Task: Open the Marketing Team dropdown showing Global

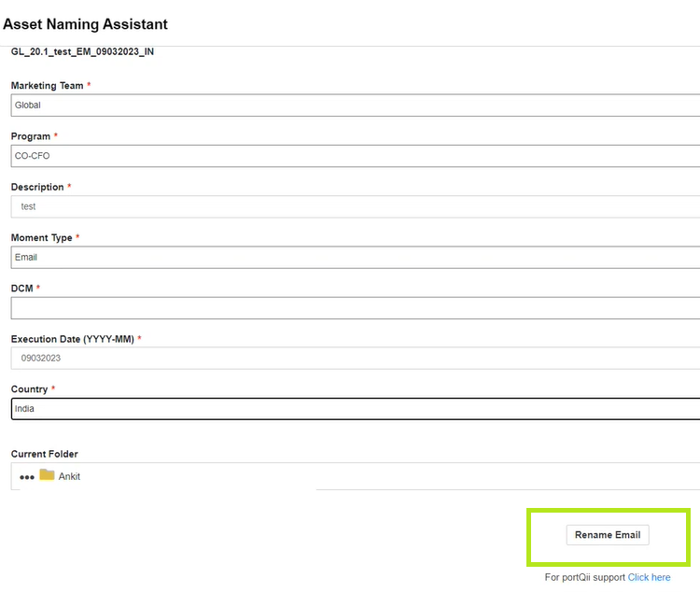Action: coord(356,105)
